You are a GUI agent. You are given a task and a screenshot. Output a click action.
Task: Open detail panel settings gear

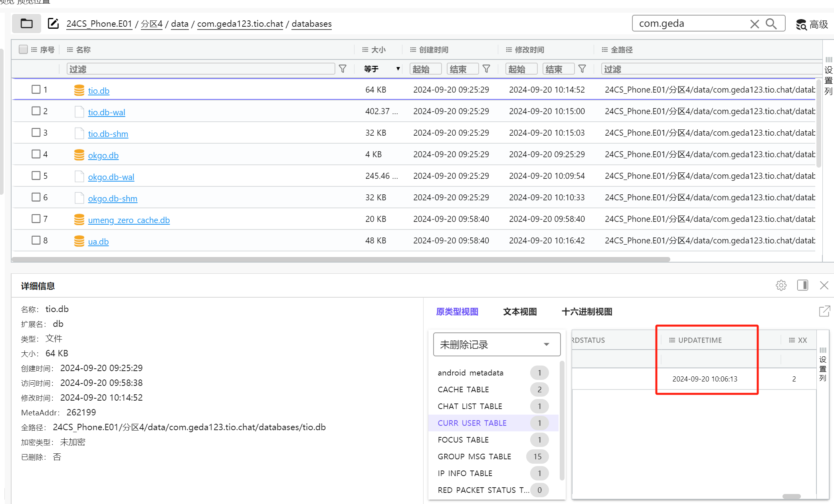click(x=781, y=285)
